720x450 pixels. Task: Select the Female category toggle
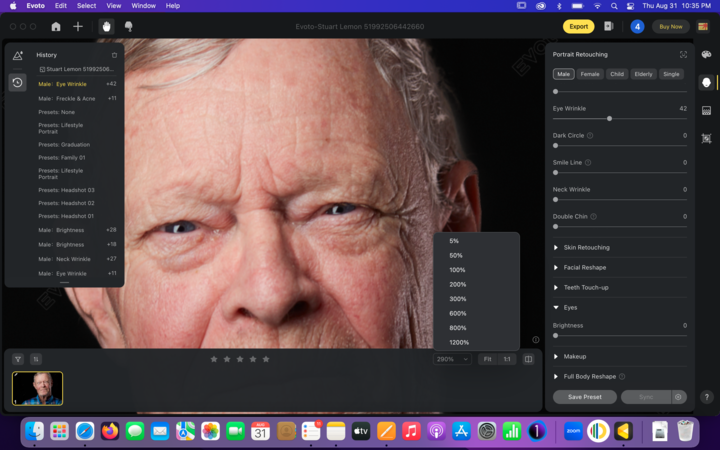pyautogui.click(x=590, y=74)
